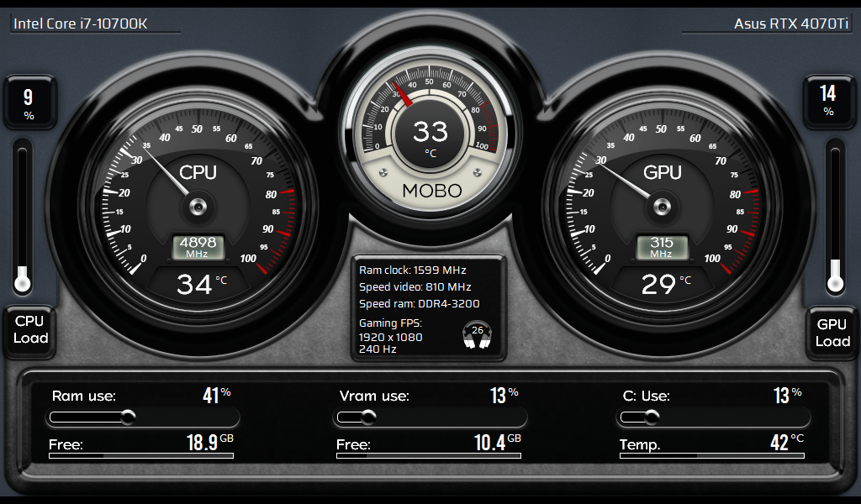Click the CPU gauge needle hub

(x=198, y=206)
